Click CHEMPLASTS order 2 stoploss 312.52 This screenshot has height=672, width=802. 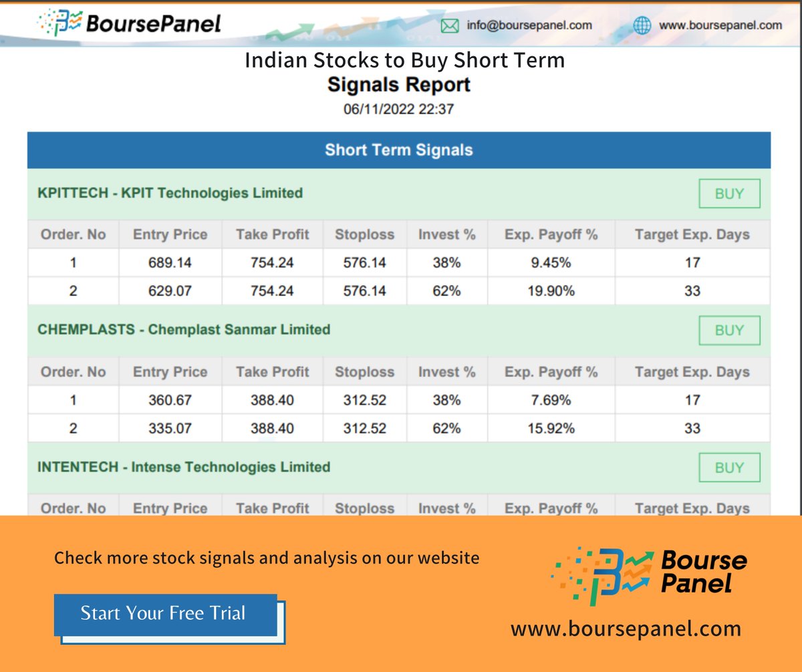(x=364, y=428)
